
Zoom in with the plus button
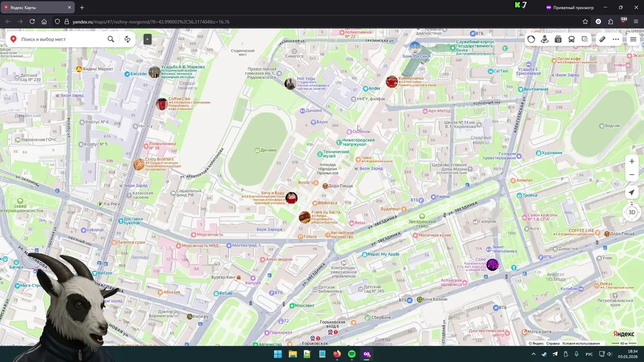tap(632, 161)
